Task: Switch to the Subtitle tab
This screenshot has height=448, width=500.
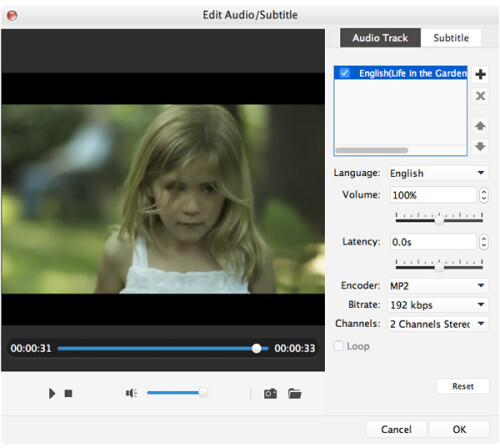Action: coord(451,38)
